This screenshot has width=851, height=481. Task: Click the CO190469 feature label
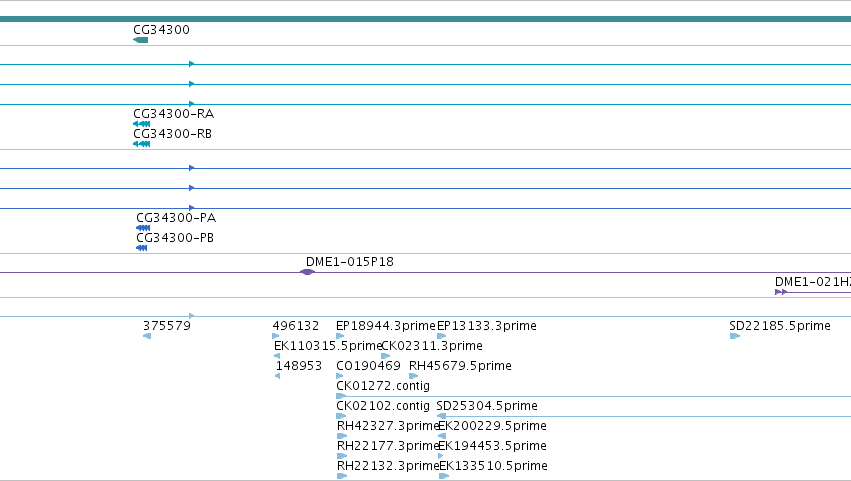click(369, 366)
